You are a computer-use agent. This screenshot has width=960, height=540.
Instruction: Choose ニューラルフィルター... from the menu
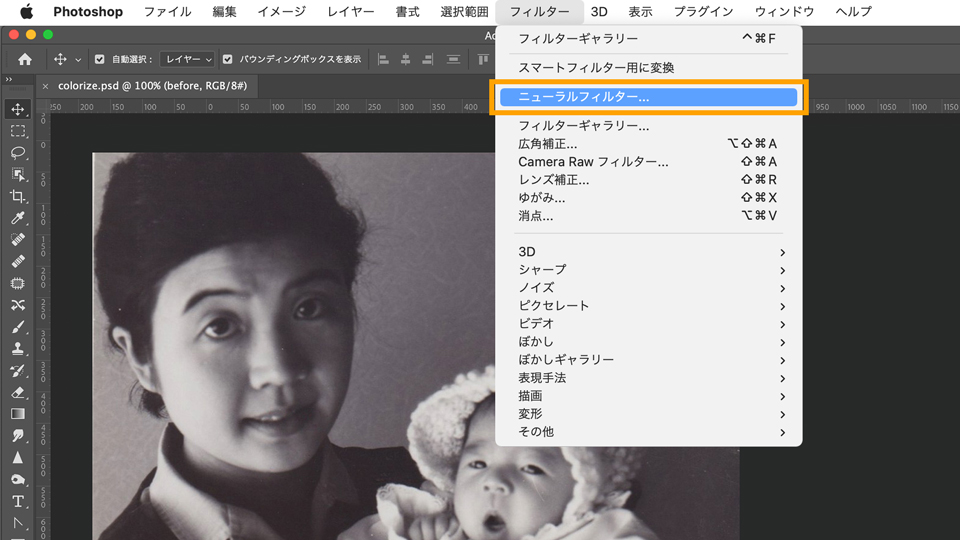[648, 97]
